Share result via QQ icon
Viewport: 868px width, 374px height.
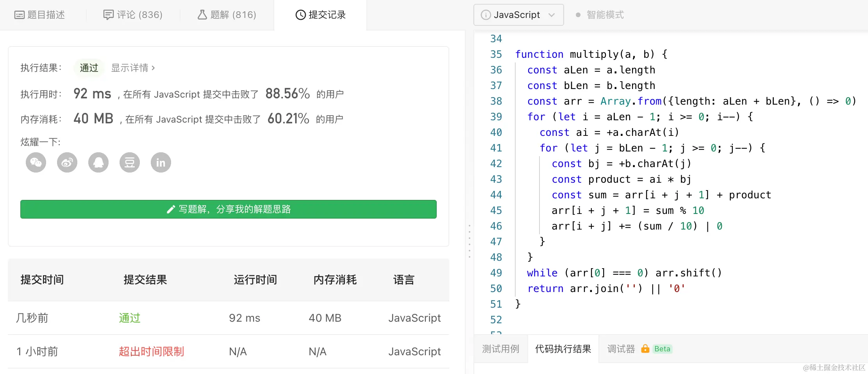click(98, 162)
